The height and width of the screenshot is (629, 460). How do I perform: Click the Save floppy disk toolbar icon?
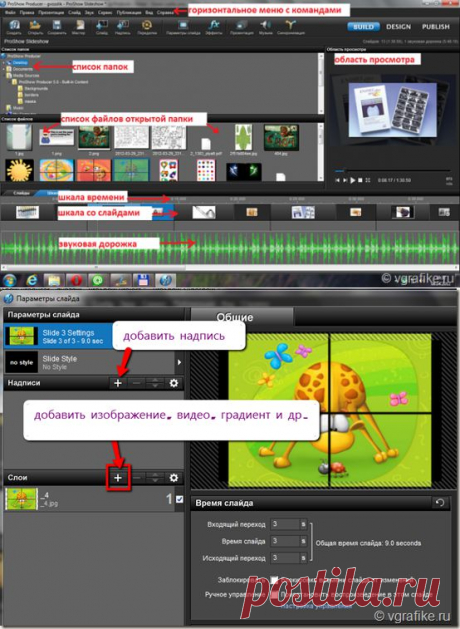(x=57, y=27)
